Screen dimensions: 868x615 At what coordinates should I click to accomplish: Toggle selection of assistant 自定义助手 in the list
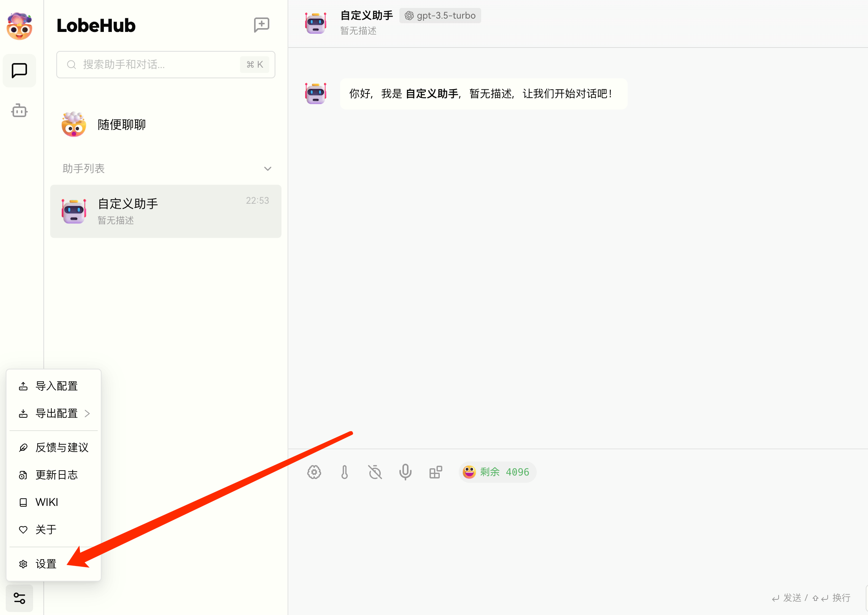pos(165,211)
